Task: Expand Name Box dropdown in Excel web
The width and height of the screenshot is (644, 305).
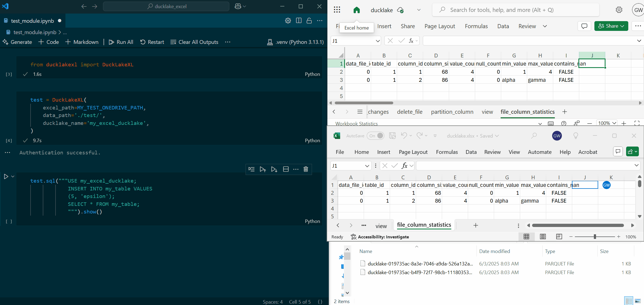Action: click(x=378, y=41)
